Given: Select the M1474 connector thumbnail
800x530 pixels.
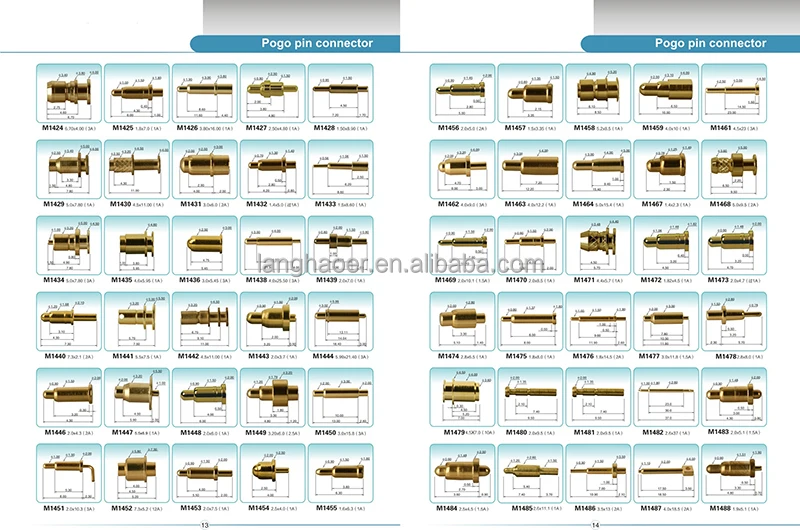Looking at the screenshot, I should click(462, 321).
